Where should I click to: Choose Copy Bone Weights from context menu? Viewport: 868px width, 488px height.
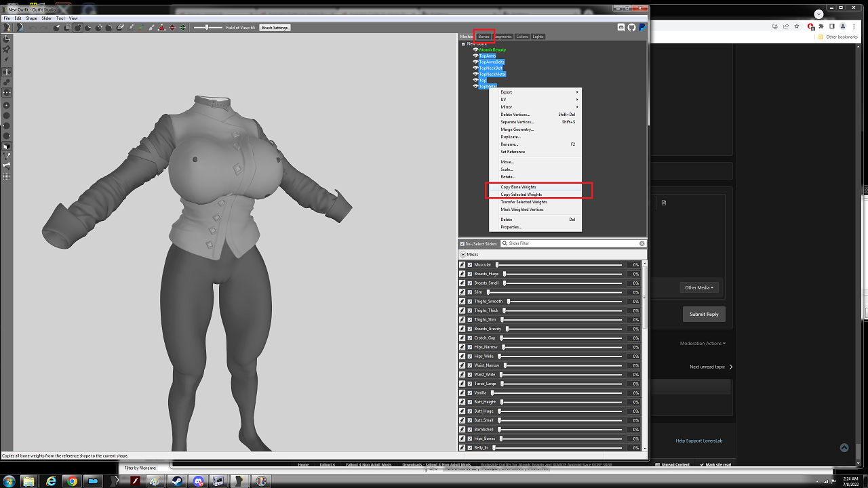pos(535,187)
